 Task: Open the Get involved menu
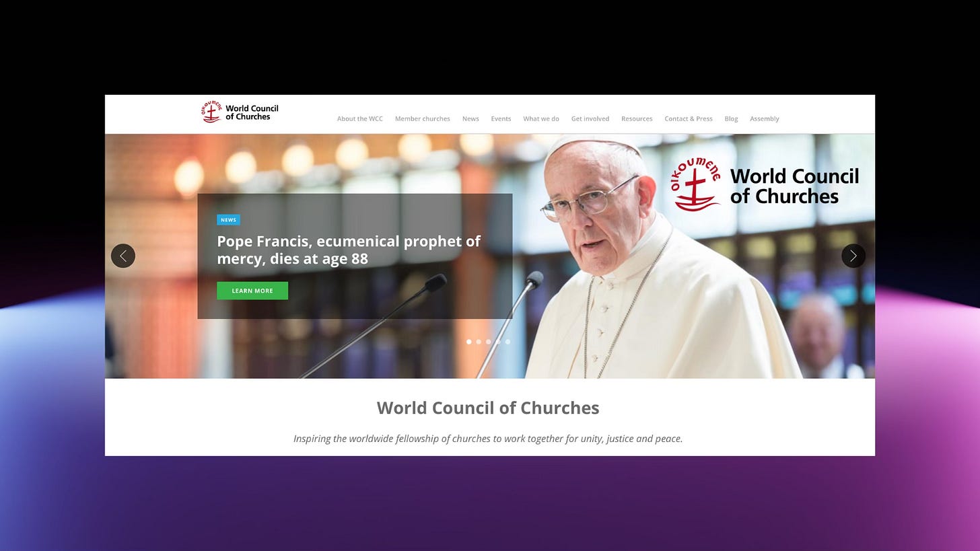[x=590, y=118]
